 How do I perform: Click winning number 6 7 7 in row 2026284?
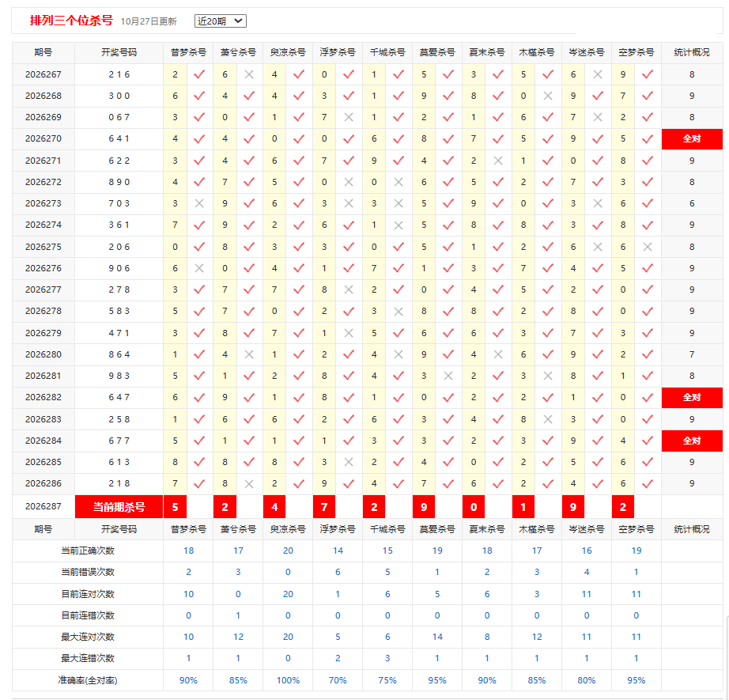pyautogui.click(x=119, y=441)
